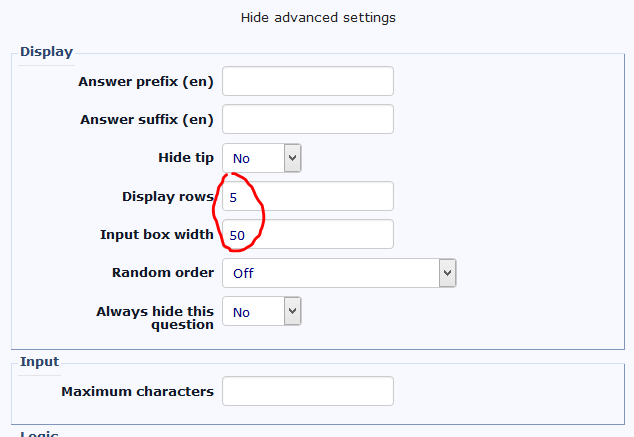The width and height of the screenshot is (634, 437).
Task: Click the Display section heading
Action: (x=46, y=52)
